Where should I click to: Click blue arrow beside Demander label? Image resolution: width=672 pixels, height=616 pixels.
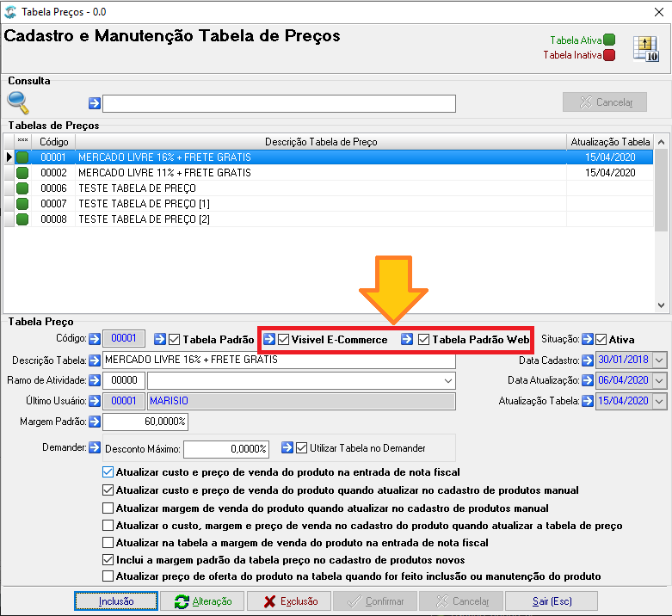(95, 447)
